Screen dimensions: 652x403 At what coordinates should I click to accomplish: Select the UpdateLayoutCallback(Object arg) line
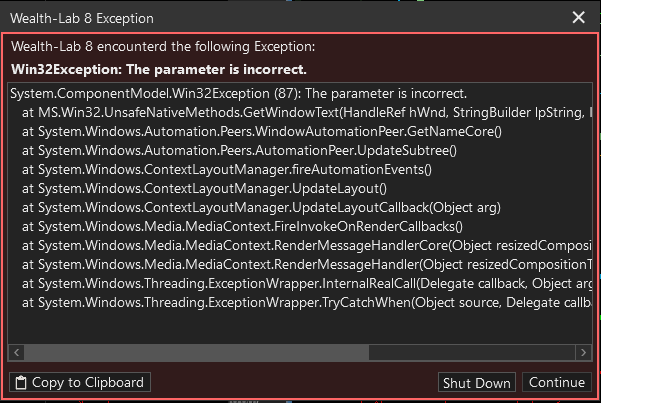262,208
